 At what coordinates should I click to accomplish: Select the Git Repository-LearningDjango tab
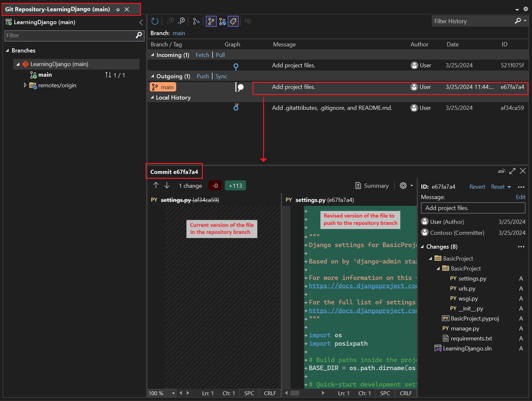point(57,9)
